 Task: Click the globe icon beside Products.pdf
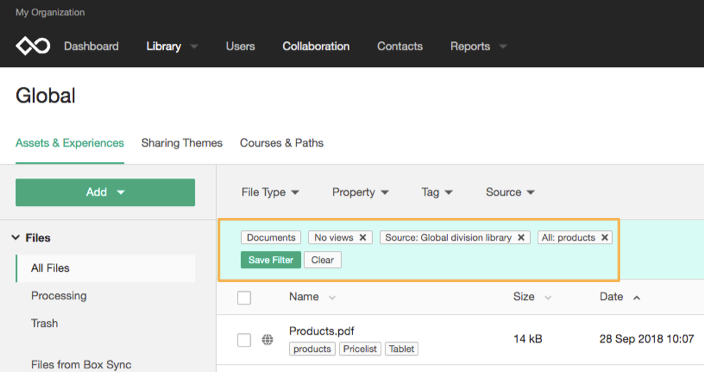click(268, 340)
